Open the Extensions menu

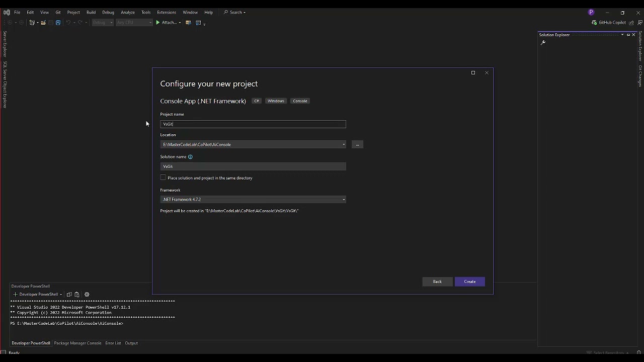point(167,12)
